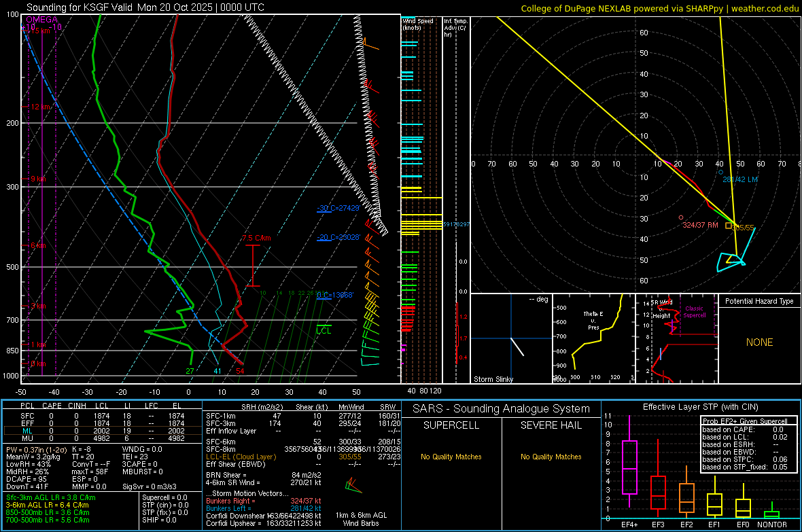Select the 12 km height label
This screenshot has width=802, height=532.
pyautogui.click(x=40, y=107)
